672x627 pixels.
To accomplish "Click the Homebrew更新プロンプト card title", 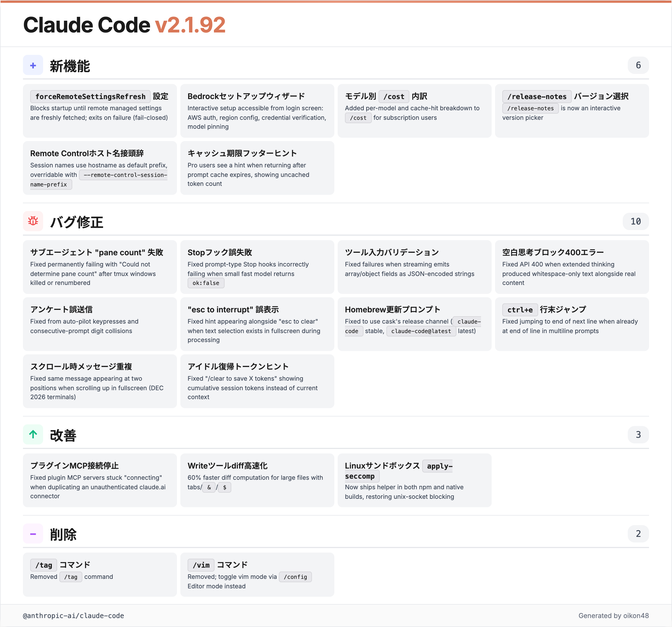I will pos(393,310).
